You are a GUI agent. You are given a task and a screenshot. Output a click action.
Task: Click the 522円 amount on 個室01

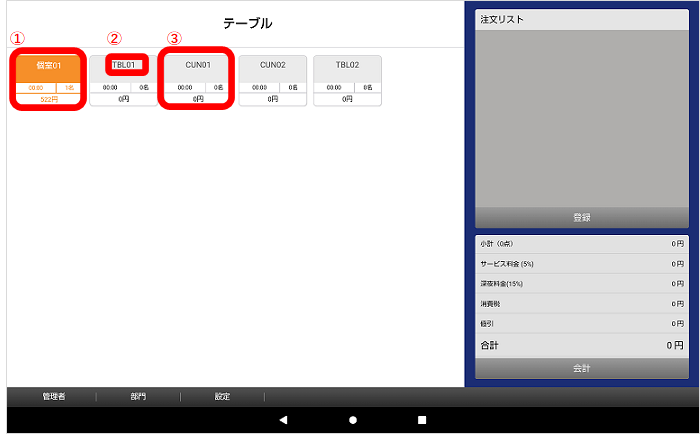pos(49,99)
